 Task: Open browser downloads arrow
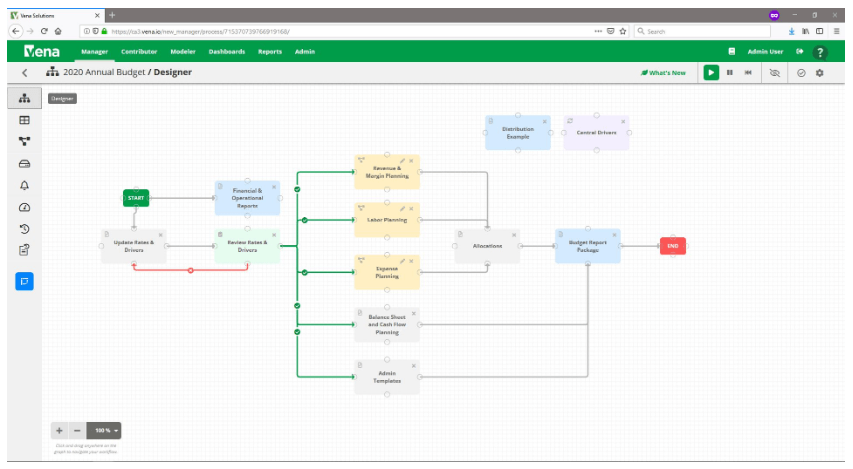coord(792,31)
